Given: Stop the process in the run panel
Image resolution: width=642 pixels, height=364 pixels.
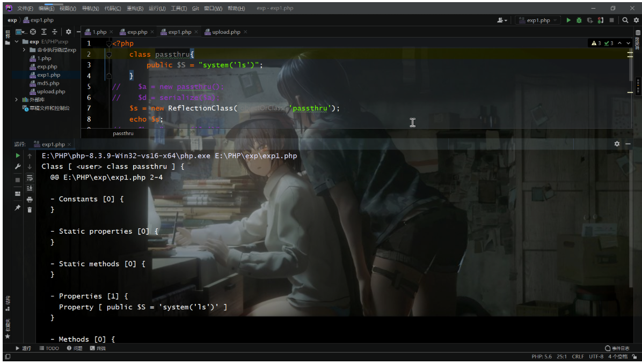Looking at the screenshot, I should pyautogui.click(x=18, y=180).
